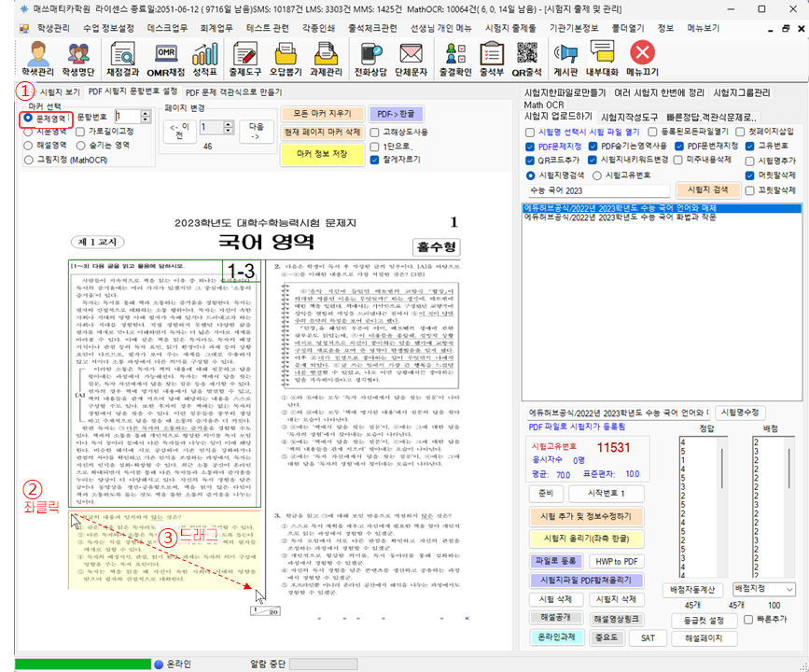Uncheck the 잘게자르기 checkbox
809x672 pixels.
point(375,160)
